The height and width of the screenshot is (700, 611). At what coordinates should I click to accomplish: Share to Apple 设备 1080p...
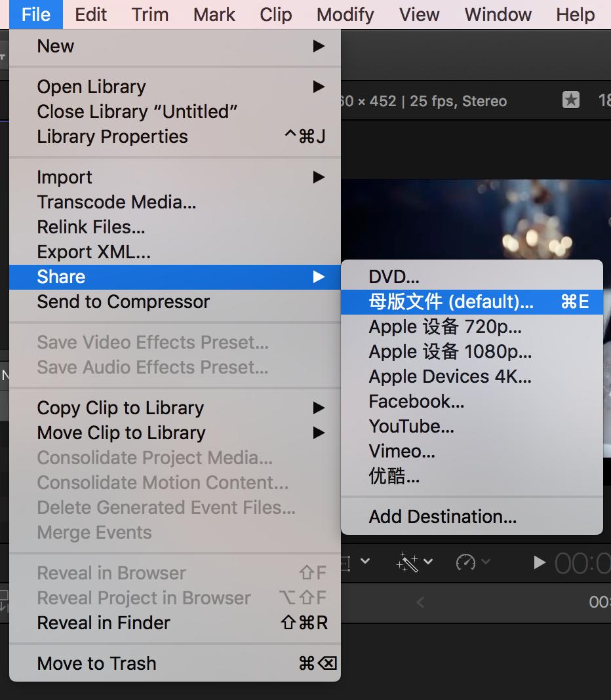(x=471, y=352)
